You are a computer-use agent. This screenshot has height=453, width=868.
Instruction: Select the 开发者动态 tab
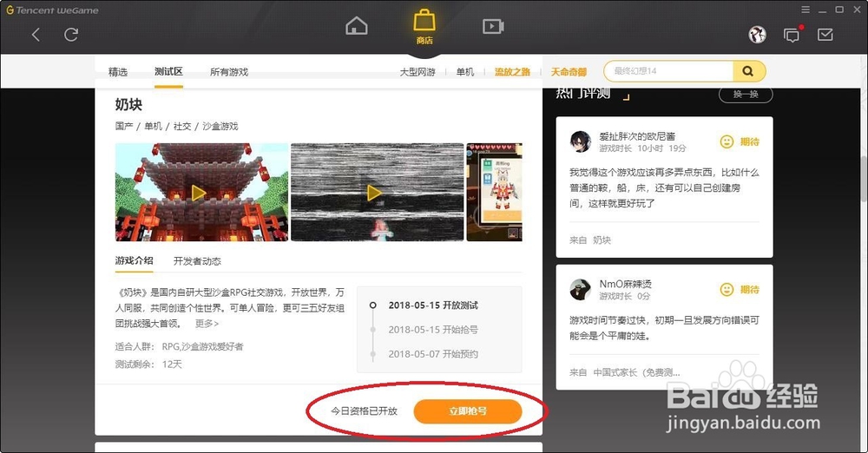[x=197, y=261]
